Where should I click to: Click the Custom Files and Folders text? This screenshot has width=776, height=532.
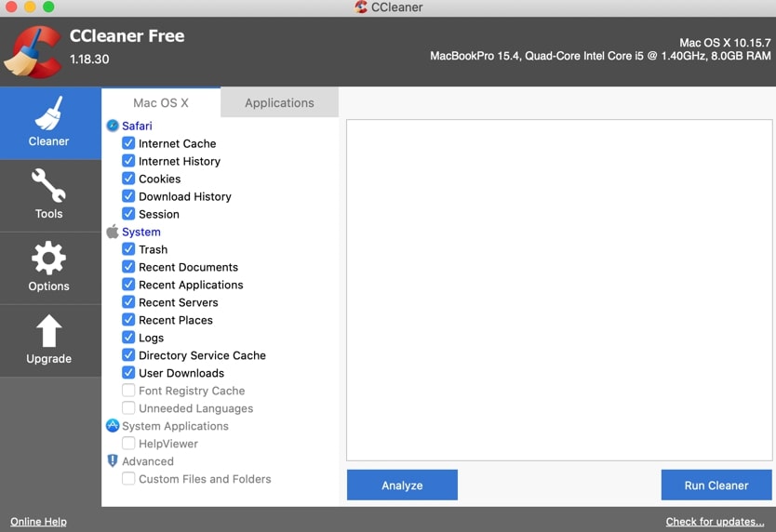click(x=205, y=479)
